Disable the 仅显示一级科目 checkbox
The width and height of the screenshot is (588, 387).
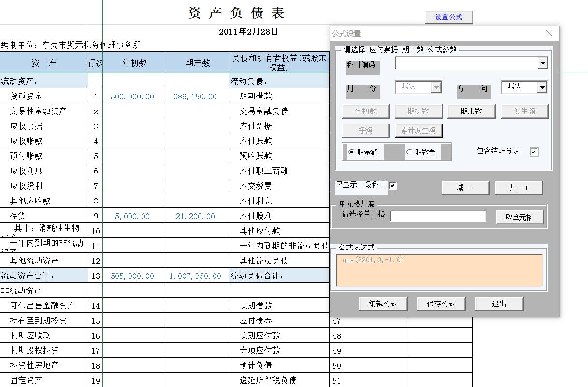pyautogui.click(x=392, y=185)
